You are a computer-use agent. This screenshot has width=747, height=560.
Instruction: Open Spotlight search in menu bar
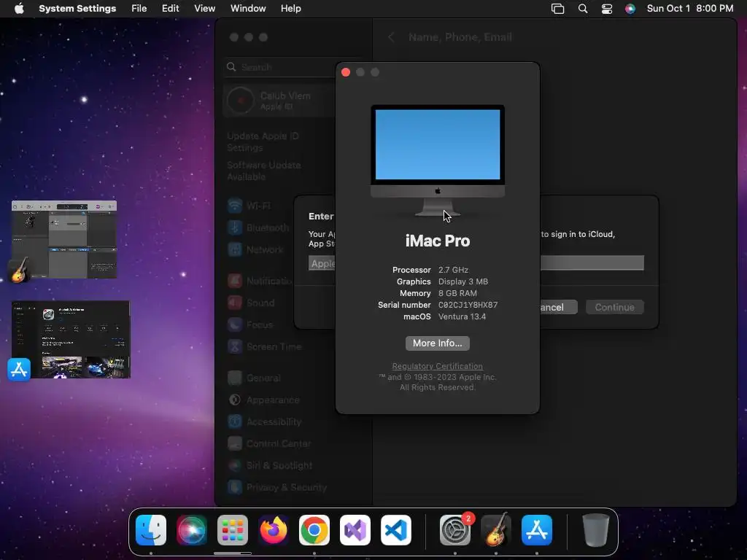583,9
